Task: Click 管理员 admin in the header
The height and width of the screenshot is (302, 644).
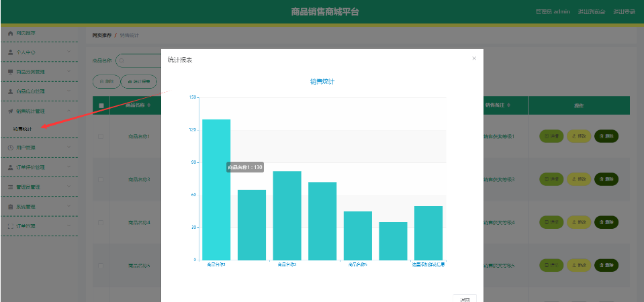Action: (x=553, y=12)
